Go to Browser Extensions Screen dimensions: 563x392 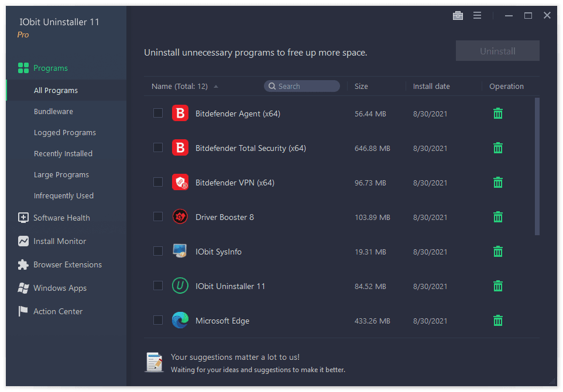point(67,264)
